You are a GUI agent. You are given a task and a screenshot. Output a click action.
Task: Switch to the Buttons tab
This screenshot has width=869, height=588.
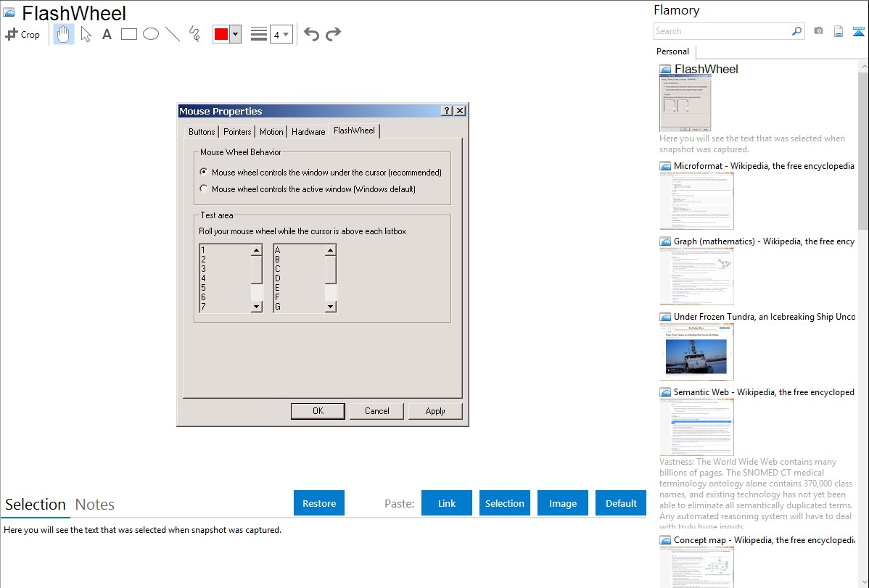201,132
